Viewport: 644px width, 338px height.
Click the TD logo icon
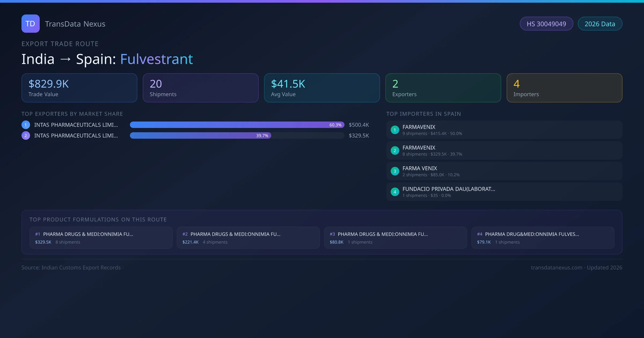30,24
